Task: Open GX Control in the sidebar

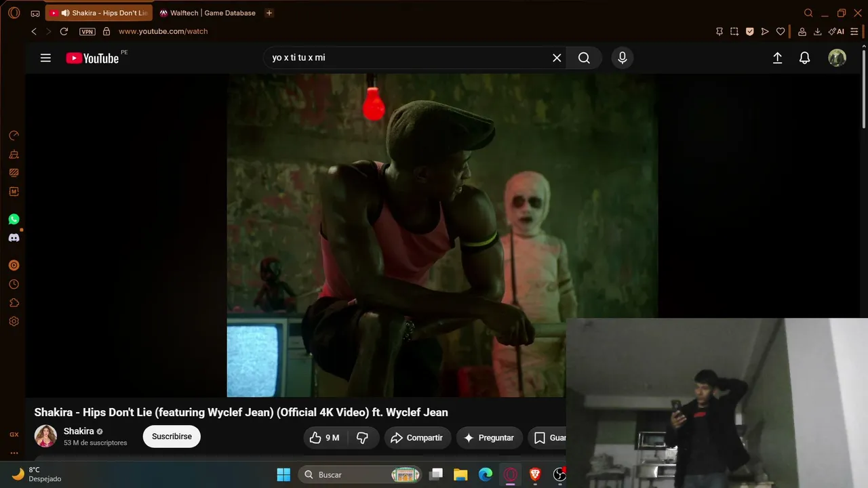Action: [x=14, y=136]
